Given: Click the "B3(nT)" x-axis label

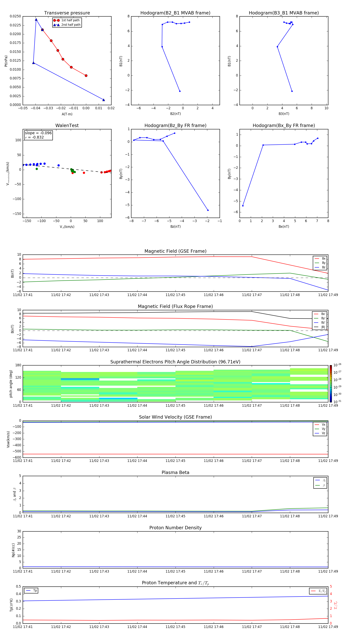Looking at the screenshot, I should click(x=284, y=114).
